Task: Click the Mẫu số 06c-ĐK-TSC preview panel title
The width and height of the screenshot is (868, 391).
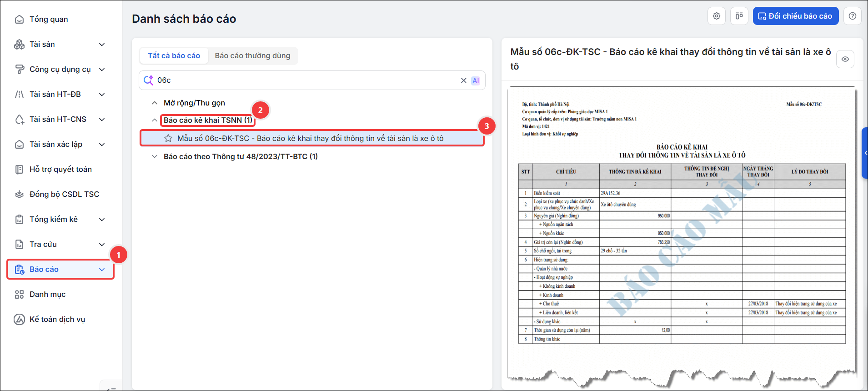Action: (x=671, y=59)
